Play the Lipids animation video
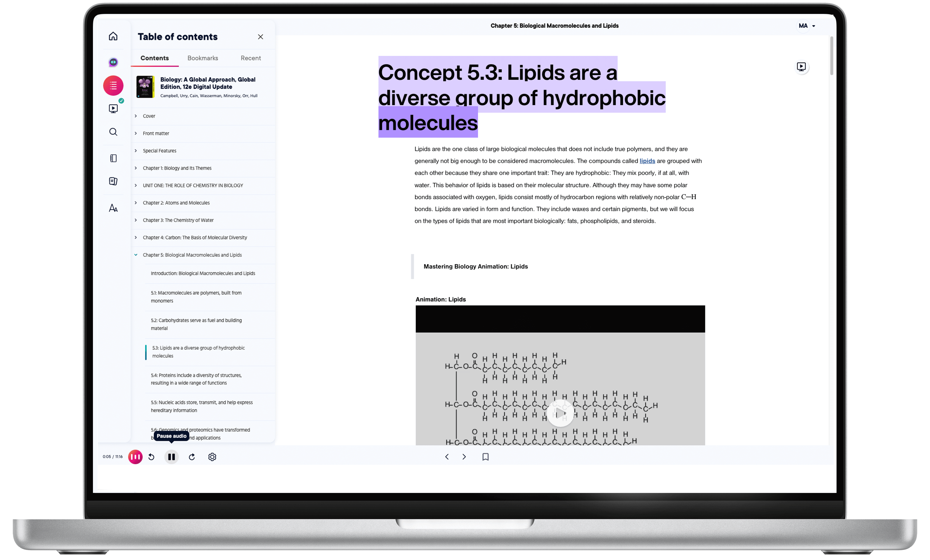The width and height of the screenshot is (930, 560). pos(560,413)
